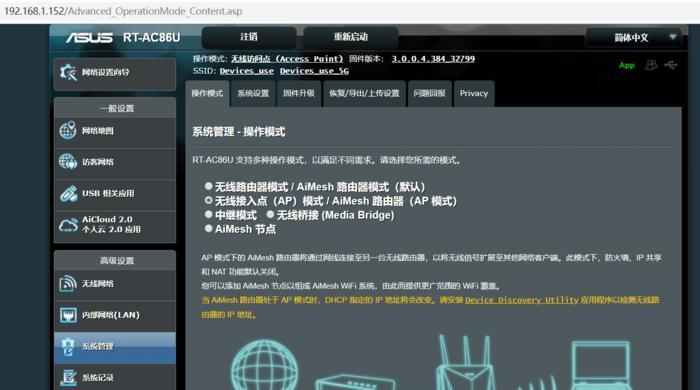Click the RT-AC86U model name
The height and width of the screenshot is (390, 700).
pyautogui.click(x=151, y=37)
